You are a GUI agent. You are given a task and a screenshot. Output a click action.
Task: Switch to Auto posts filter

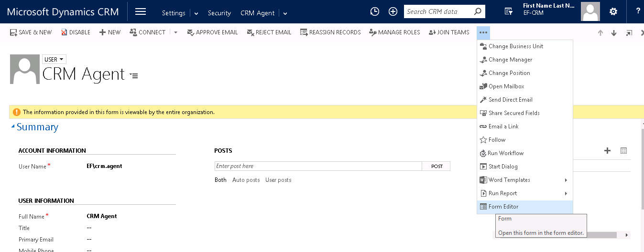(x=246, y=180)
